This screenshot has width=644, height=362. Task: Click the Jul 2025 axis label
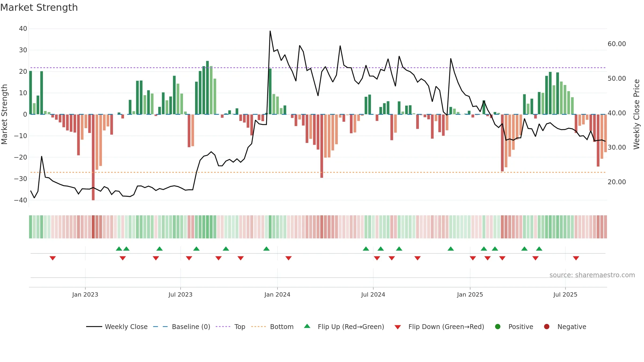[x=565, y=294]
